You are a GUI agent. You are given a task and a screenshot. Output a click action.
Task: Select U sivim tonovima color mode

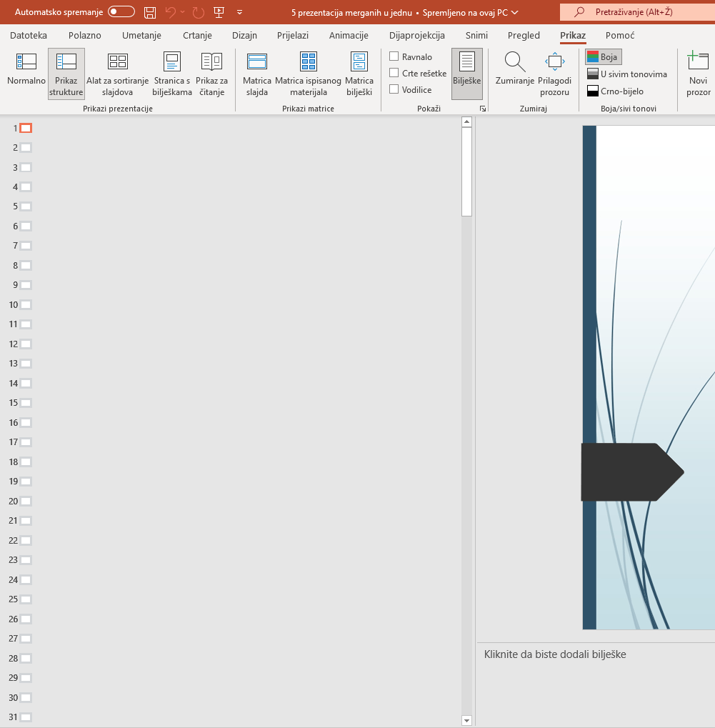tap(626, 74)
